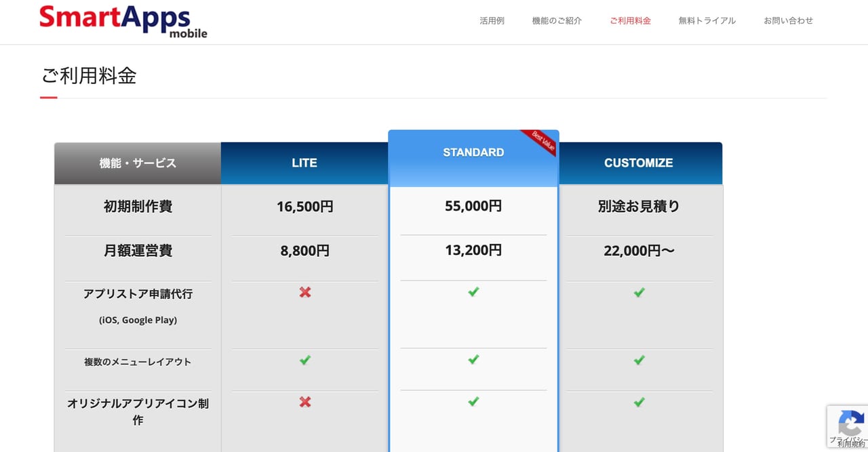
Task: Click the SmartApps mobile logo
Action: (123, 21)
